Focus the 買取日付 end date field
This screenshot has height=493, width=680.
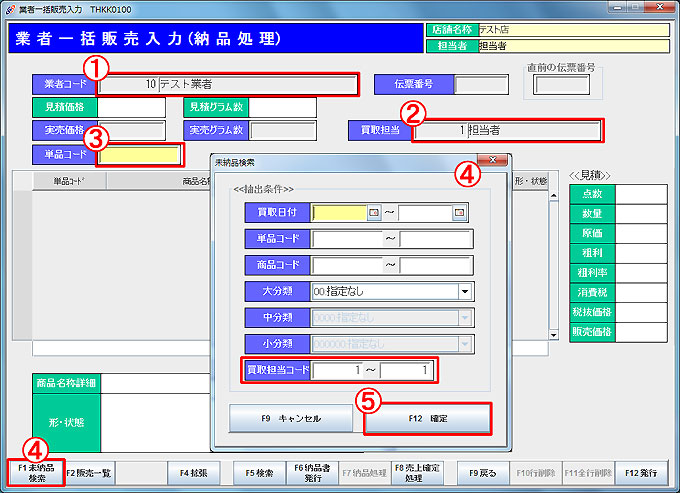[425, 212]
